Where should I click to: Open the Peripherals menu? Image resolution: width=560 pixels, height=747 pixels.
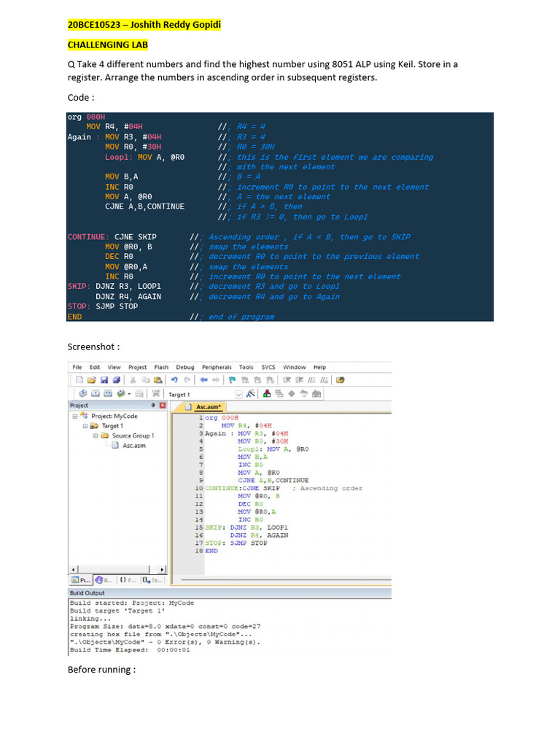[217, 367]
